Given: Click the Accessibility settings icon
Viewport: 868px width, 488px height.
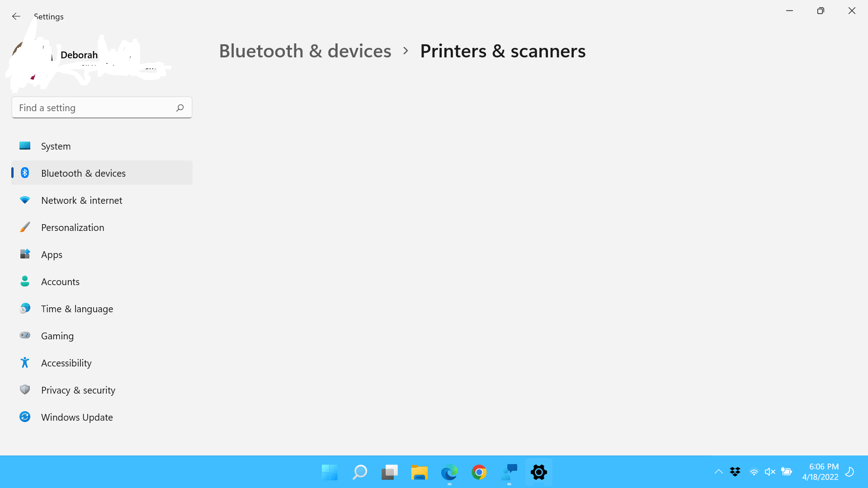Looking at the screenshot, I should 24,362.
